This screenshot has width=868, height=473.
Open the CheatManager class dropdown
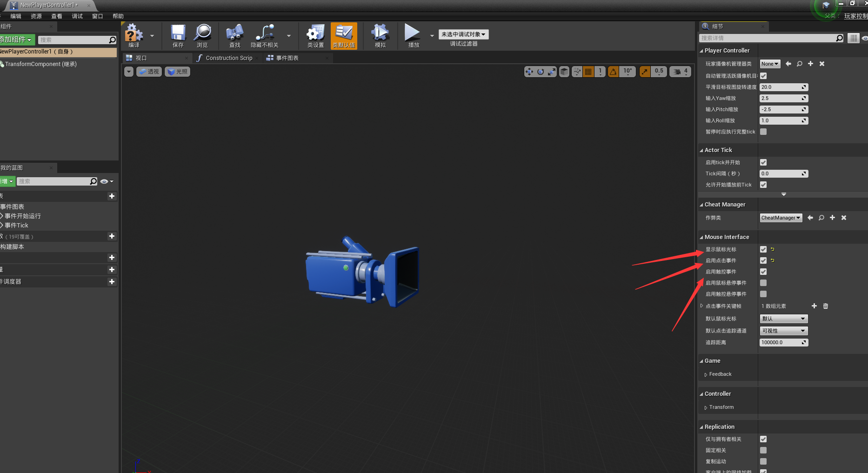point(781,218)
